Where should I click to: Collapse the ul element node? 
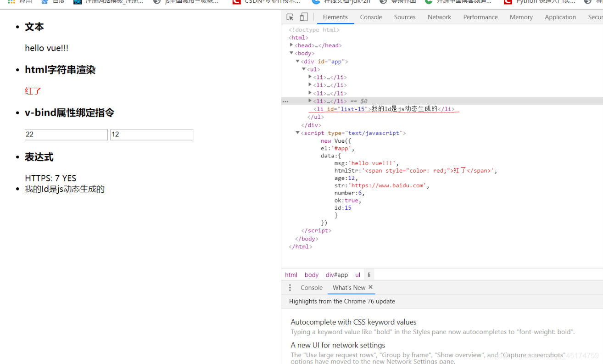(x=304, y=69)
